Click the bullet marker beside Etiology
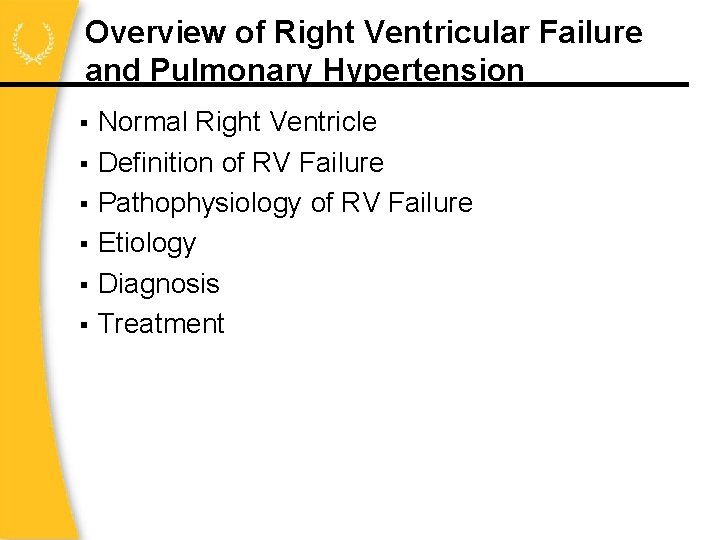 click(x=86, y=244)
